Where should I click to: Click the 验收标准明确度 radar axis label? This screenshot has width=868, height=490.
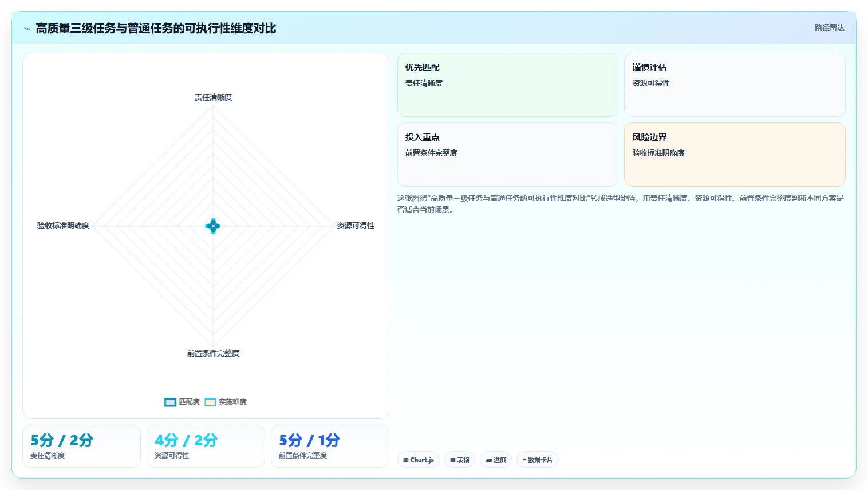63,226
